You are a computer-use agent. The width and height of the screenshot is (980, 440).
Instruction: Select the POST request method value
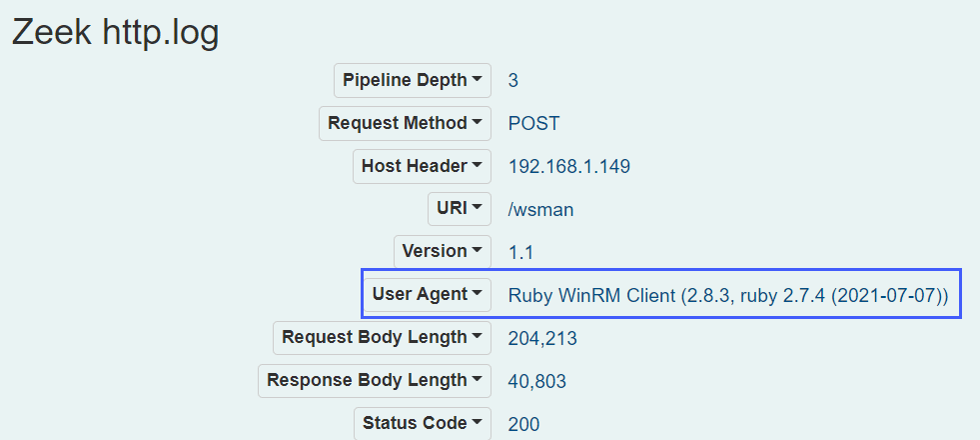[x=533, y=123]
